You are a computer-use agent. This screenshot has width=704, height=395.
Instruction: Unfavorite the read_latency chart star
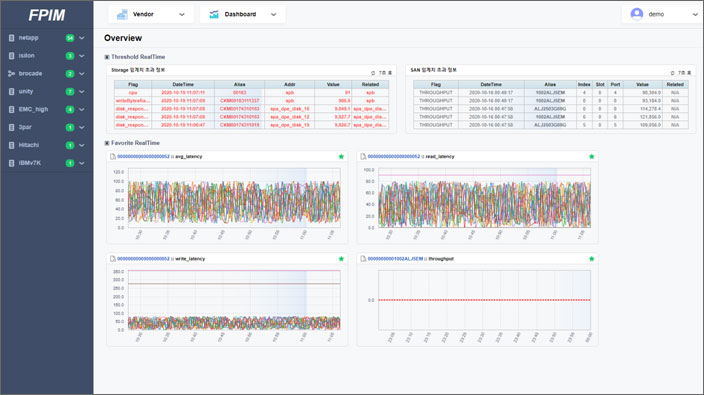591,157
